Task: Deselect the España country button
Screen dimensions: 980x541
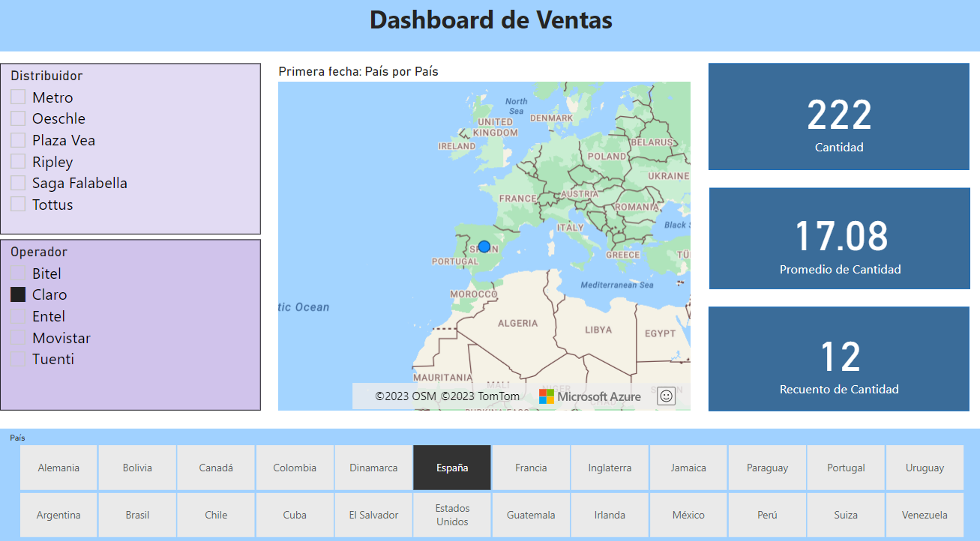Action: coord(452,468)
